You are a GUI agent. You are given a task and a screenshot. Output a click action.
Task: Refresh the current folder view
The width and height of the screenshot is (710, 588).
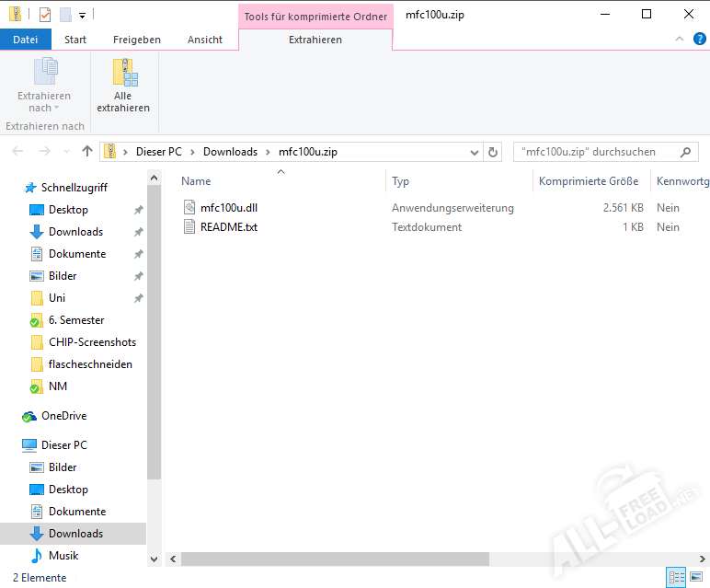coord(493,152)
